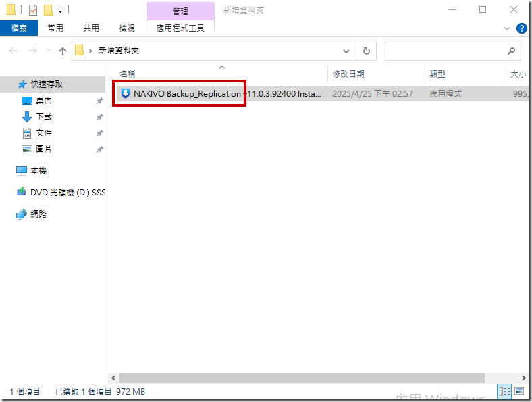Click the folder icon in the address bar
The height and width of the screenshot is (402, 532).
80,50
